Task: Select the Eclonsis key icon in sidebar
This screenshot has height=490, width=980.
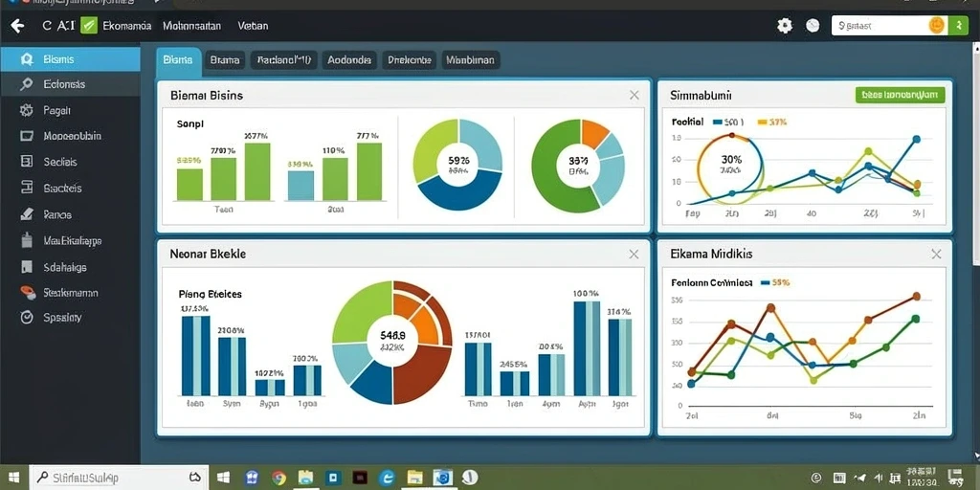Action: point(26,84)
